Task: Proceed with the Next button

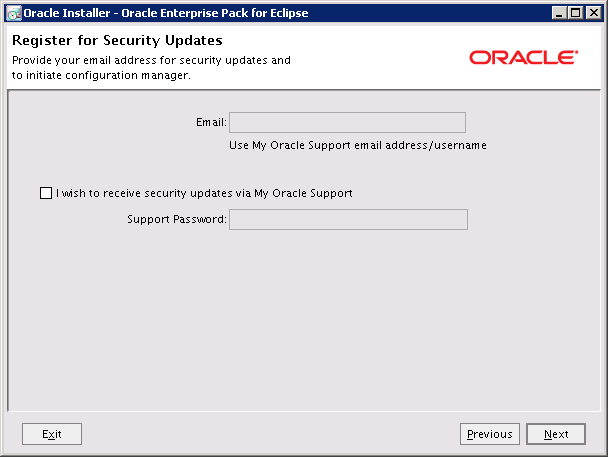Action: [556, 434]
